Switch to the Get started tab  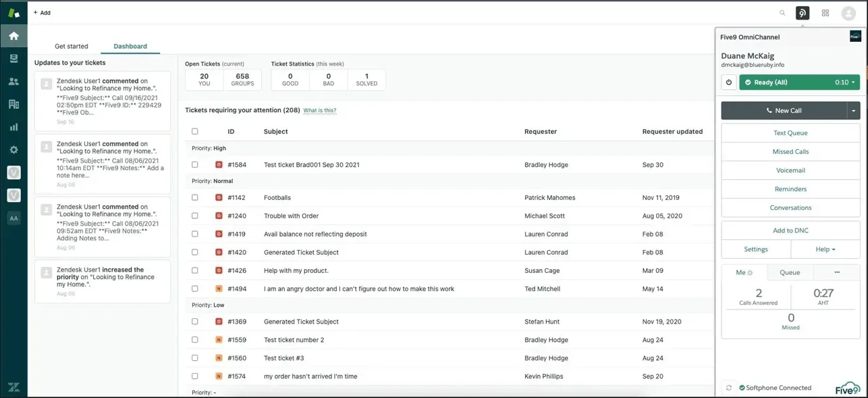(71, 46)
